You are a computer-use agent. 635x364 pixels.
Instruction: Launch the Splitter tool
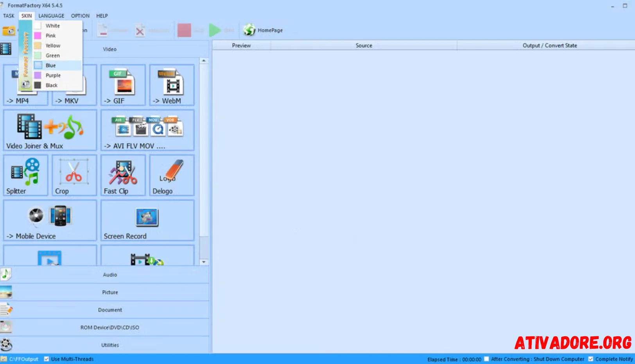pos(26,175)
